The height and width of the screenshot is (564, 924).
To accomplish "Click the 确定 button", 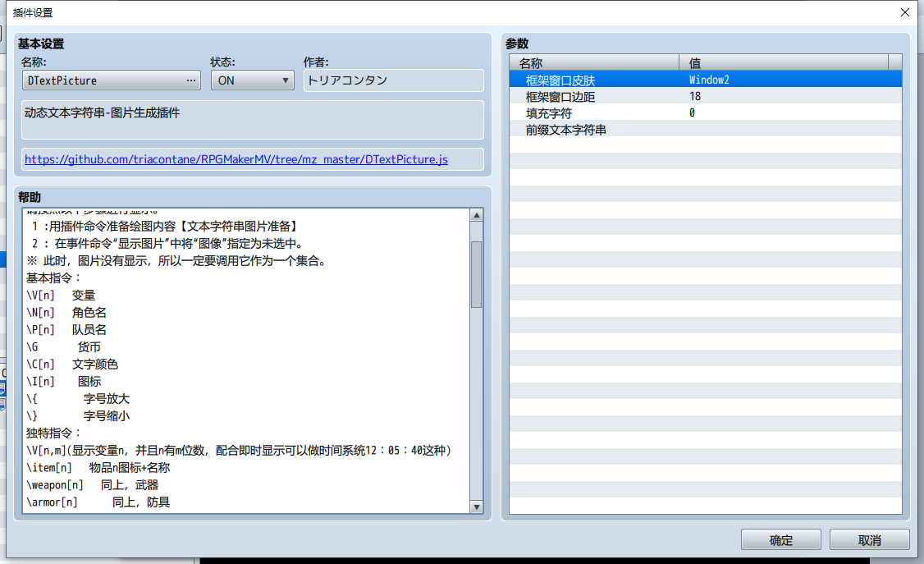I will [780, 540].
